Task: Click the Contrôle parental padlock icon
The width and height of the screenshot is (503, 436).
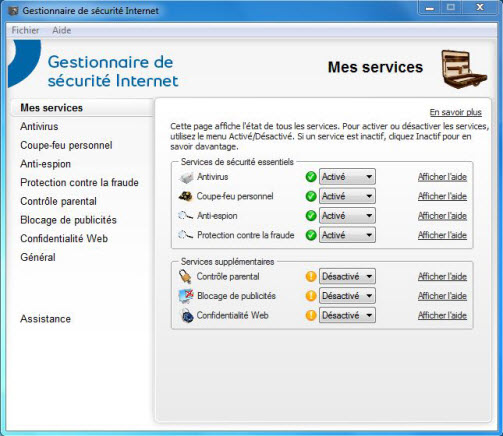Action: click(x=185, y=276)
